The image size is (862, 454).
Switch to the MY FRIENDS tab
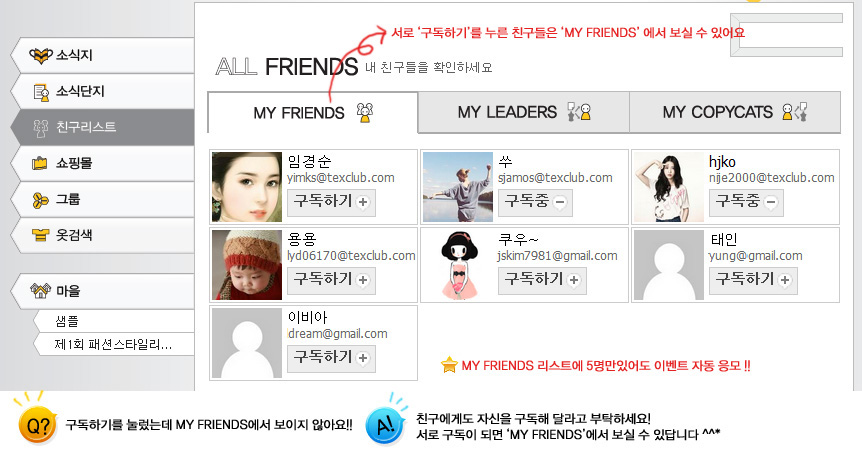313,113
